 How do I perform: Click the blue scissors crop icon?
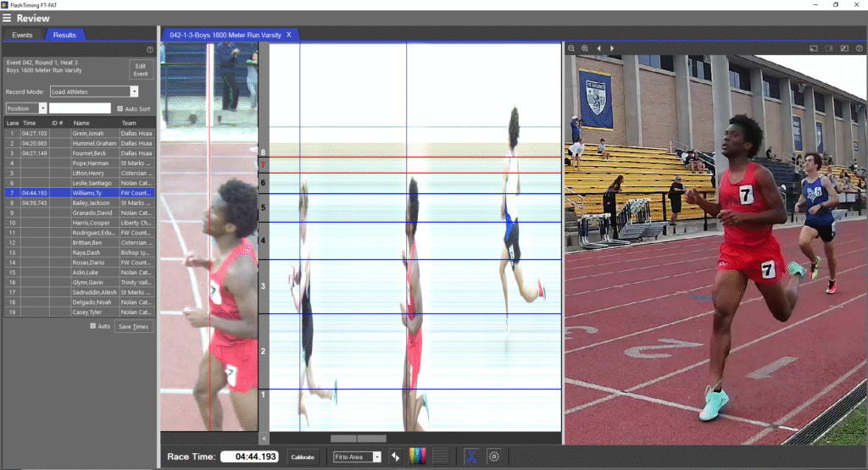pyautogui.click(x=471, y=456)
